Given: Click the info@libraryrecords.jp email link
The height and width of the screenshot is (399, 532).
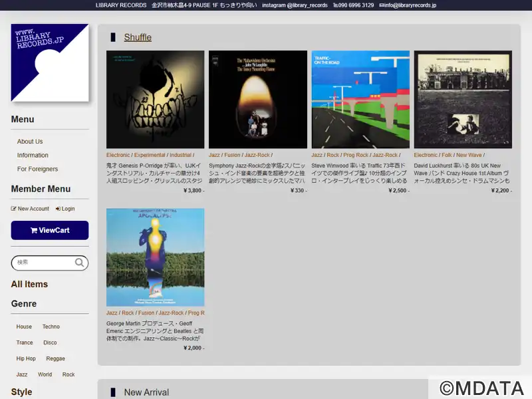Looking at the screenshot, I should tap(408, 5).
